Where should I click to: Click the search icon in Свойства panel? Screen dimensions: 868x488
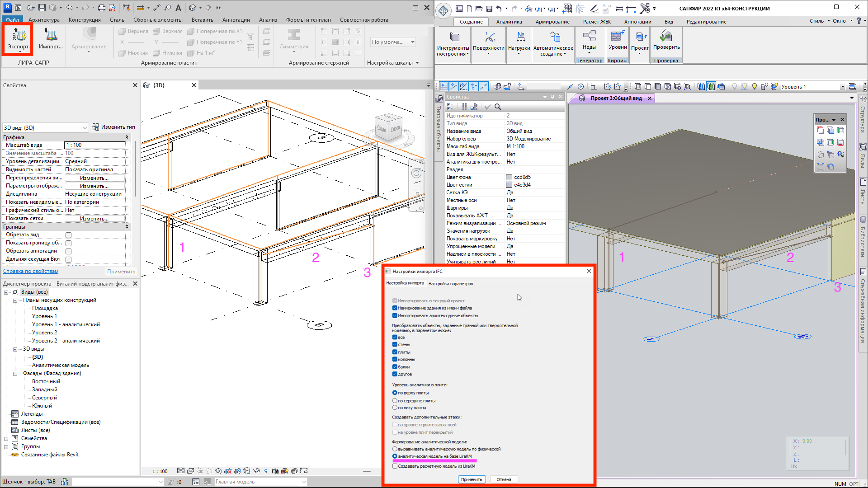tap(498, 107)
